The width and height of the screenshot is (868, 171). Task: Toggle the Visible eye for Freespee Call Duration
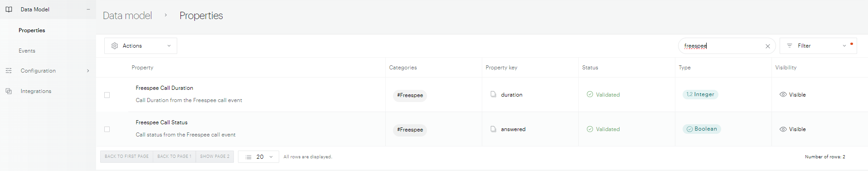(783, 94)
